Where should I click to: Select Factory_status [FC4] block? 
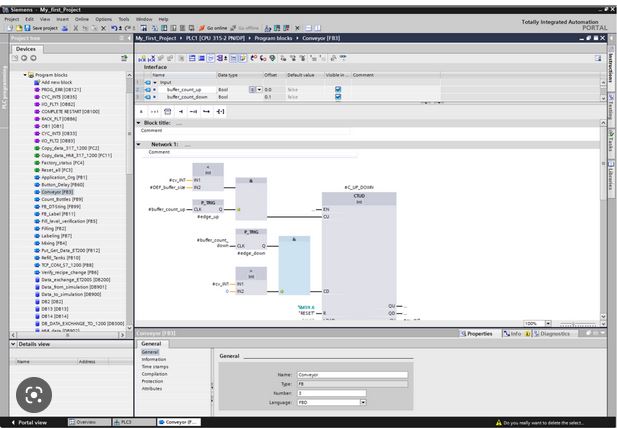(x=63, y=163)
